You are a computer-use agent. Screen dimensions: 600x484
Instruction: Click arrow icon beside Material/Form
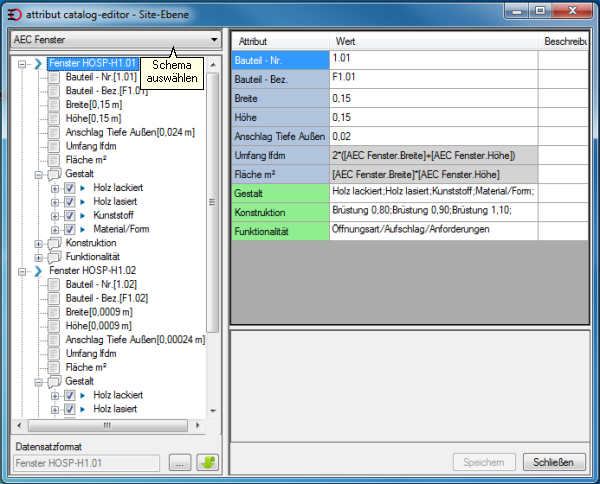[82, 229]
